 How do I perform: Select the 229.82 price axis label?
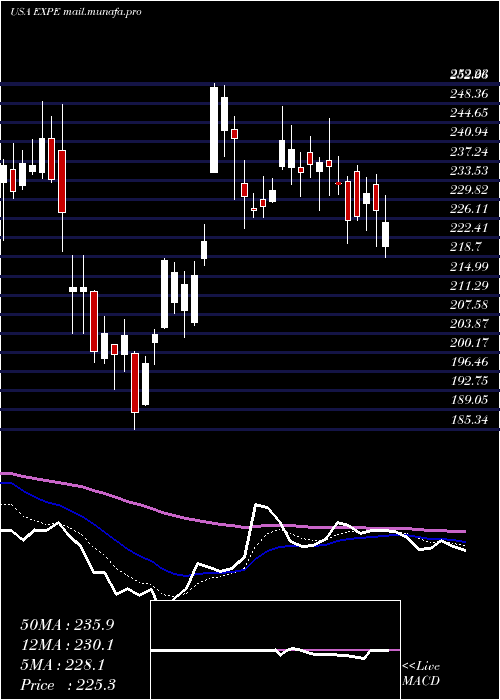469,190
